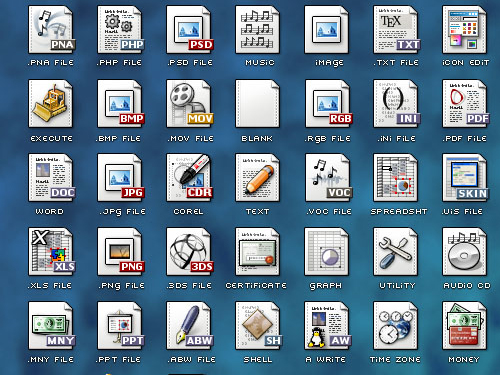Select the .BMP file icon
500x375 pixels.
click(x=121, y=103)
